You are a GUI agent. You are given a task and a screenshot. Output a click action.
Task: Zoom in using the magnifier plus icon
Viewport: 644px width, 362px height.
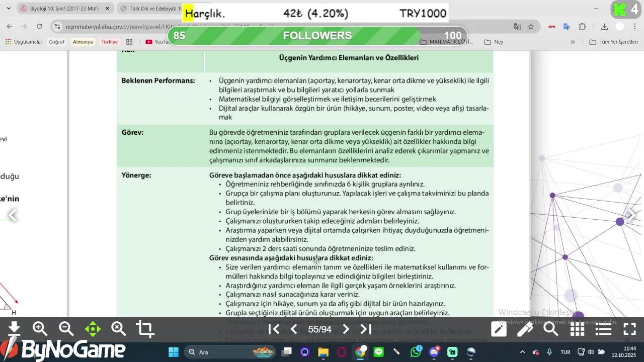40,329
